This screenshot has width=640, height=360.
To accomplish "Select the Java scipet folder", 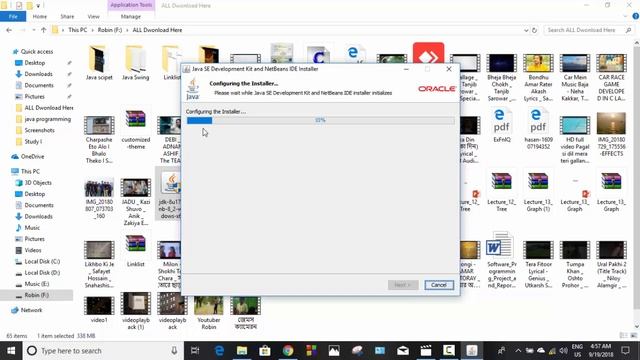I will point(99,63).
